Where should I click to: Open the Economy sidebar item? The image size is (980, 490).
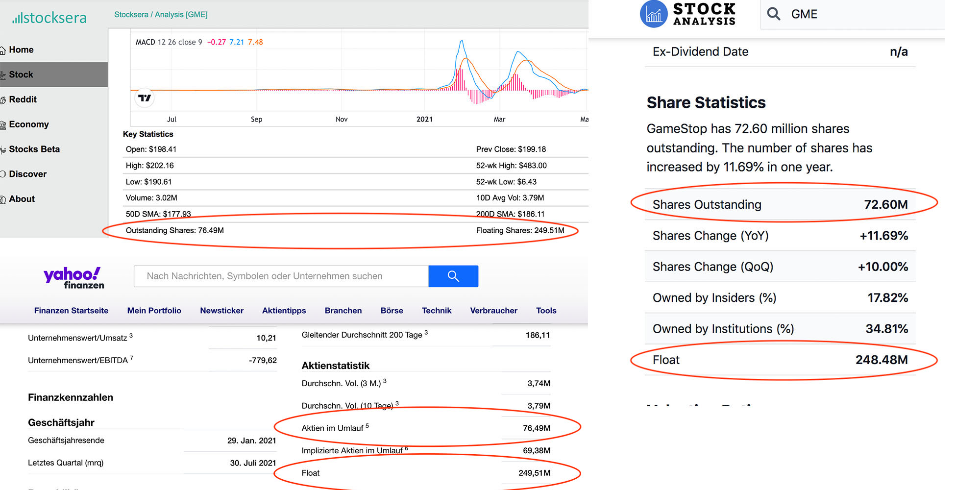[28, 124]
